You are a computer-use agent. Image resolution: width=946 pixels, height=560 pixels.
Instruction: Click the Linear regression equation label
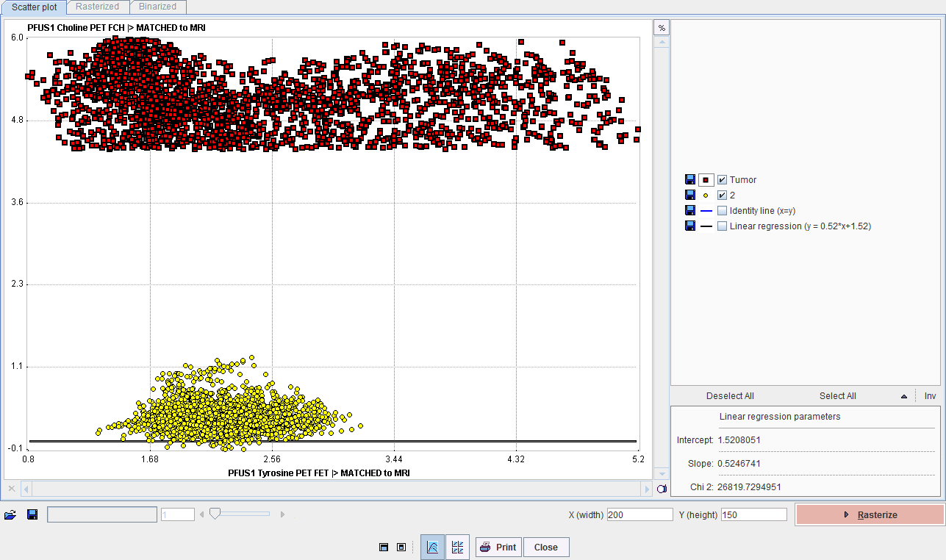click(x=800, y=226)
